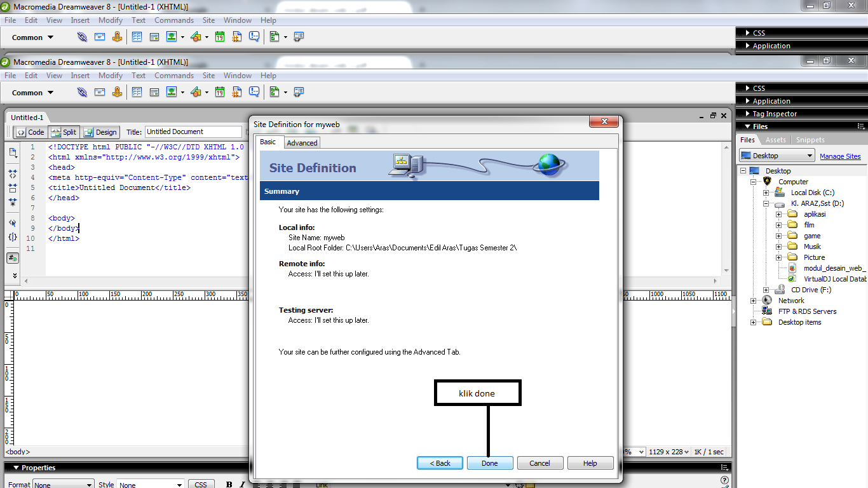
Task: Open Files panel options menu icon
Action: 860,126
